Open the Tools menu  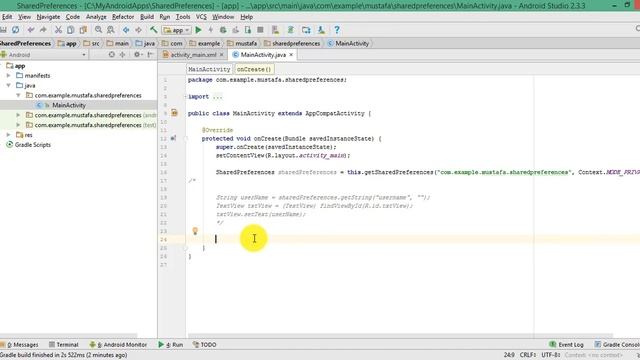pos(183,17)
